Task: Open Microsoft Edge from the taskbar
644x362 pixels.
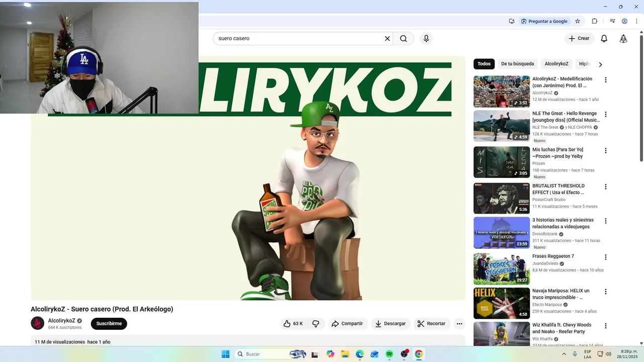Action: [360, 354]
